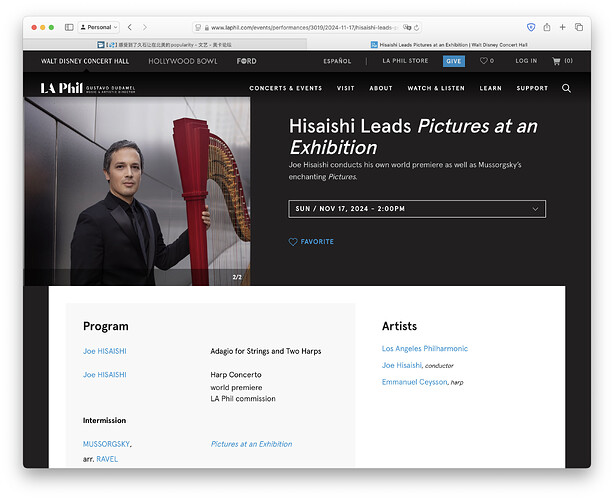Viewport: 615px width, 500px height.
Task: Click the 'world premiere' text under Harp Concerto
Action: click(236, 387)
